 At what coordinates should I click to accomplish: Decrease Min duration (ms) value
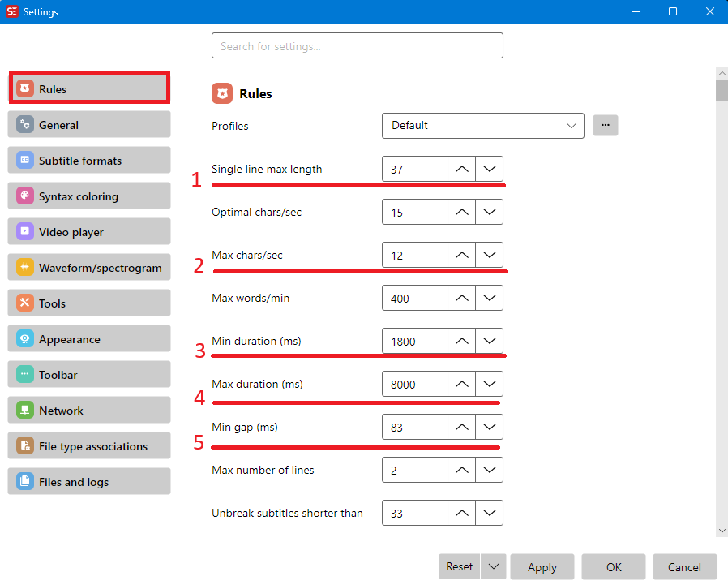point(490,341)
